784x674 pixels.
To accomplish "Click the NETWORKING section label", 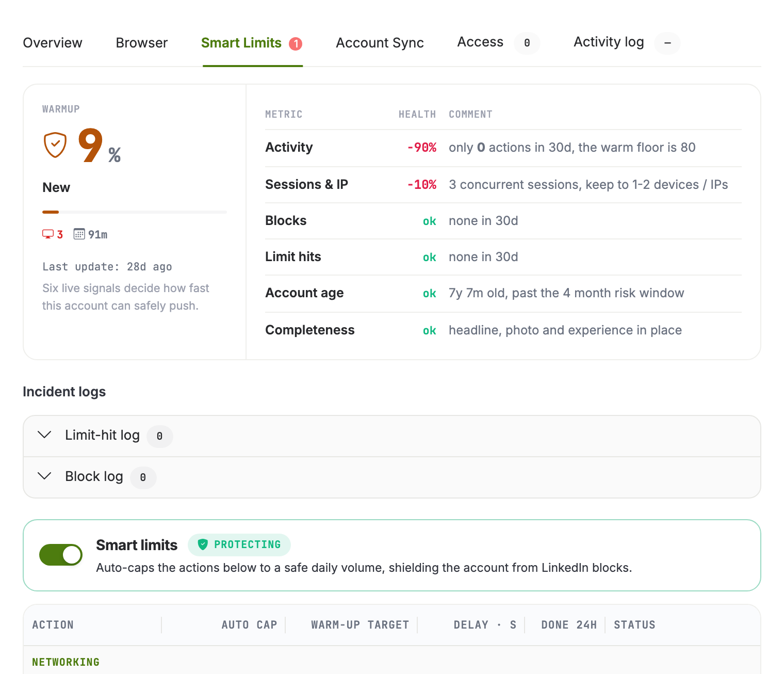I will click(x=66, y=662).
